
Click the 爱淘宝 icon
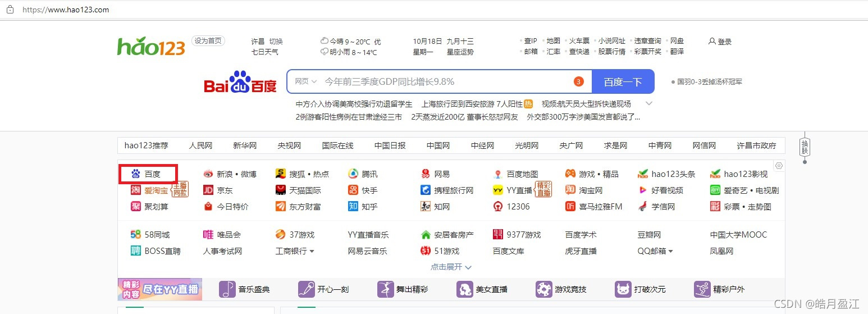coord(135,190)
